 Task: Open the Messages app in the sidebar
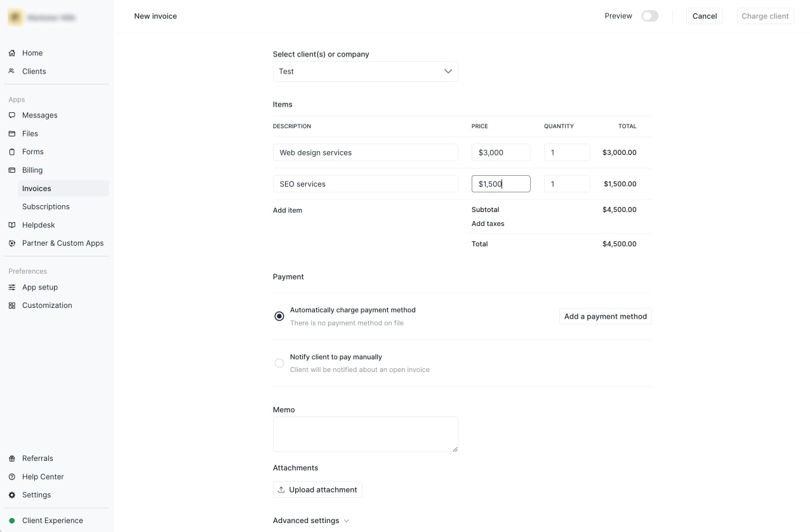[40, 115]
